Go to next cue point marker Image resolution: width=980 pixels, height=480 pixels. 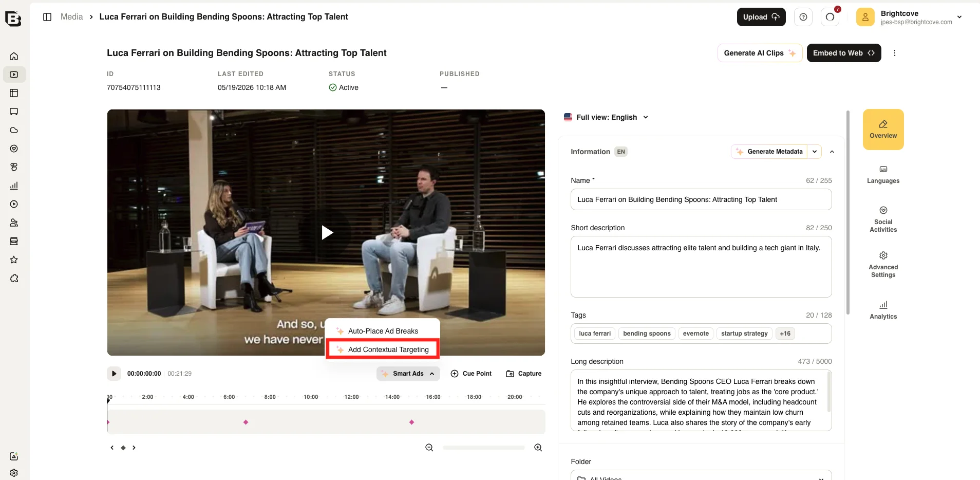point(134,448)
